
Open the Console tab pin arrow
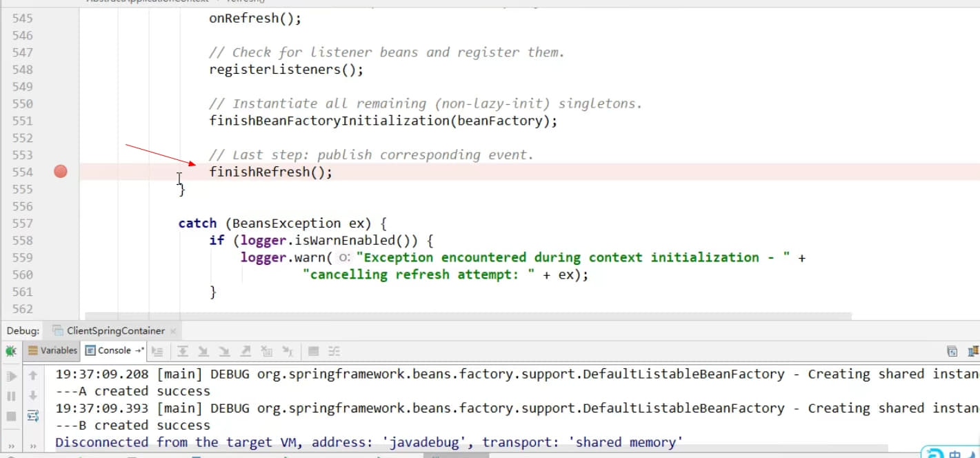[x=139, y=350]
